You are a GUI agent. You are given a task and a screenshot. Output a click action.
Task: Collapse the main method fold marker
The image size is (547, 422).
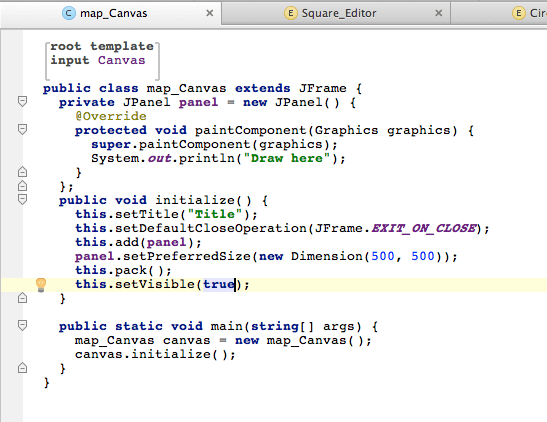point(22,326)
